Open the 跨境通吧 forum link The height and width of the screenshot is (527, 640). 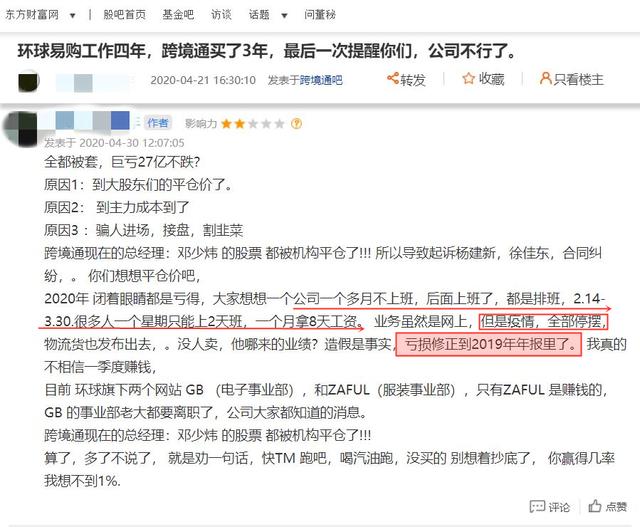click(321, 80)
